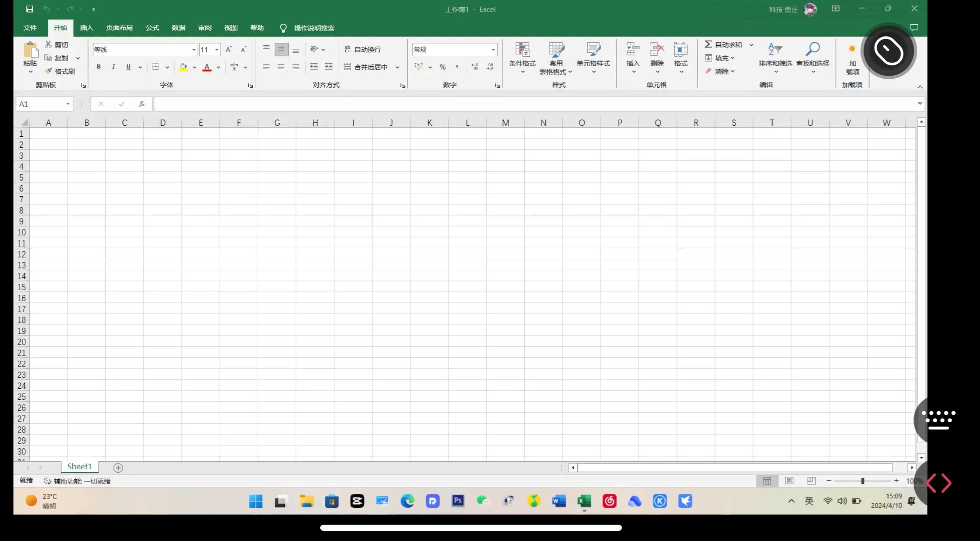
Task: Switch to the 插入 ribbon tab
Action: click(86, 28)
